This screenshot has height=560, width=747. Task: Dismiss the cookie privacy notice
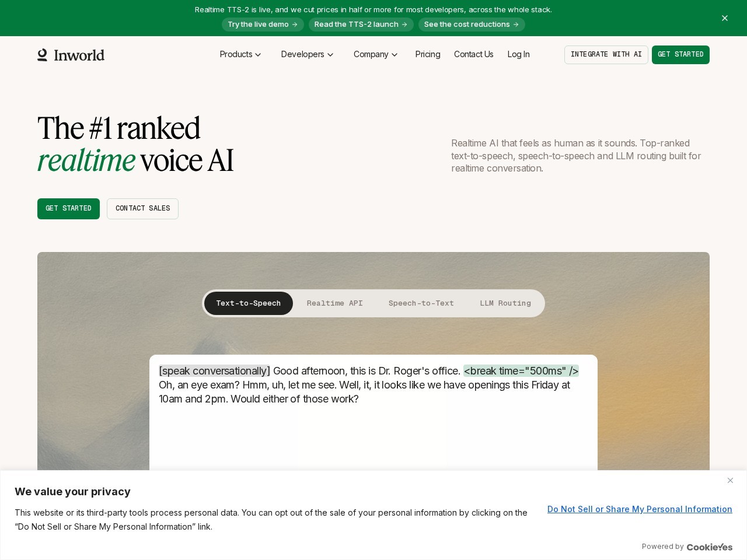tap(730, 480)
